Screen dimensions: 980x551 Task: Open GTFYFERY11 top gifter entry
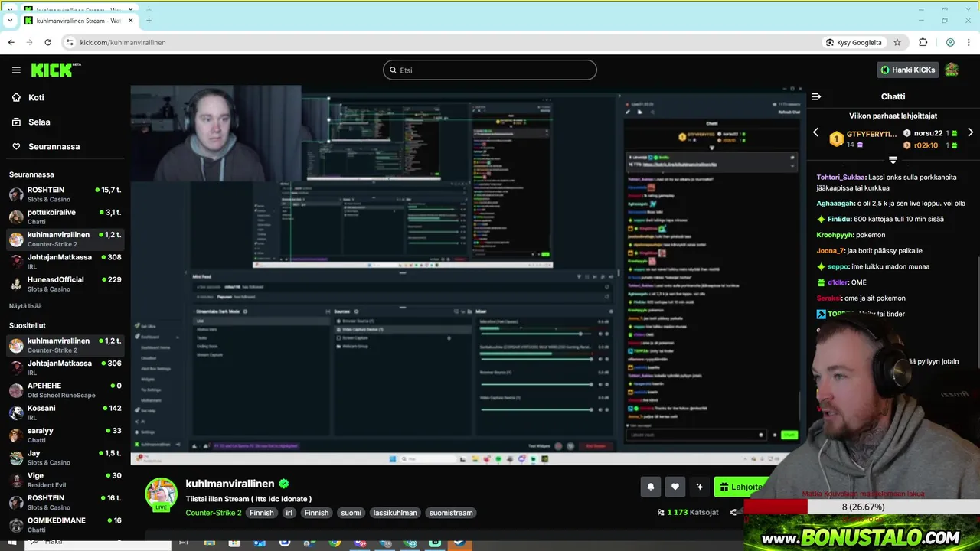(x=863, y=139)
